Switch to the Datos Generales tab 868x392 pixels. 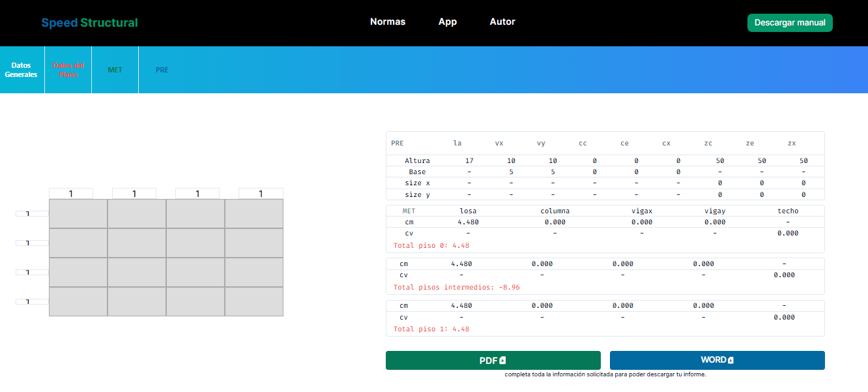[22, 70]
